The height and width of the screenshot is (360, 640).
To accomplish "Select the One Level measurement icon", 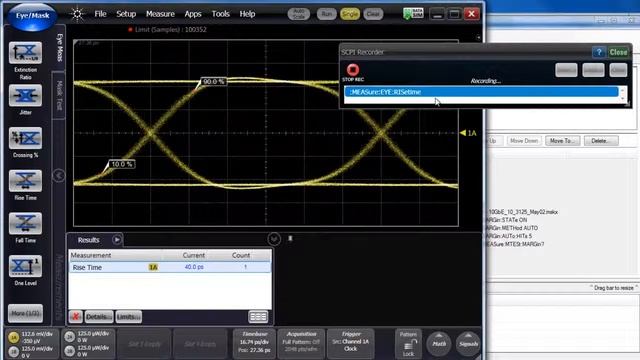I will [x=25, y=267].
